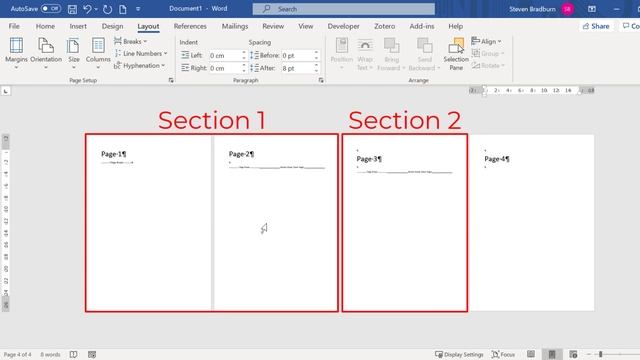Switch to the Insert tab

78,26
